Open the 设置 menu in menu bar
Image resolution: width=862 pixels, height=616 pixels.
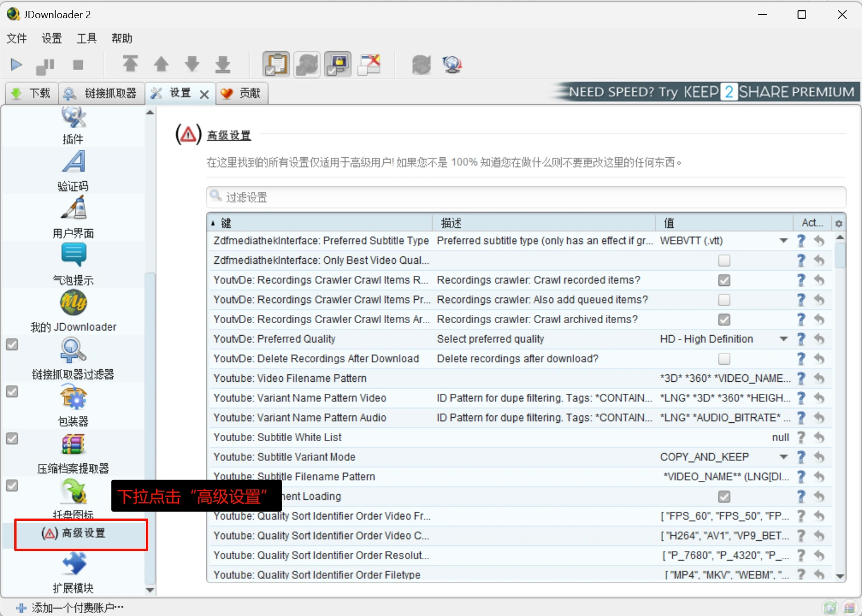click(x=52, y=38)
